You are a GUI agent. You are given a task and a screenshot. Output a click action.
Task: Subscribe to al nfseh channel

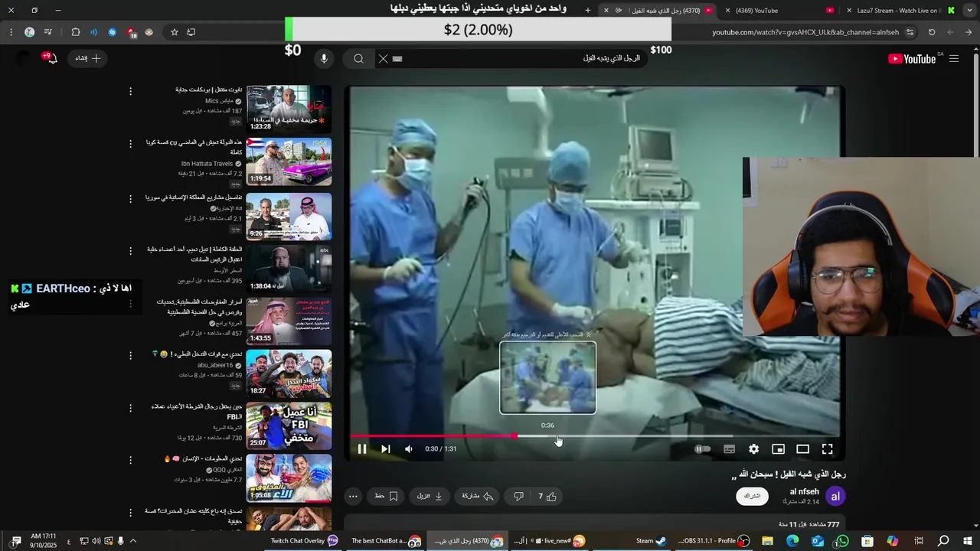(x=752, y=496)
